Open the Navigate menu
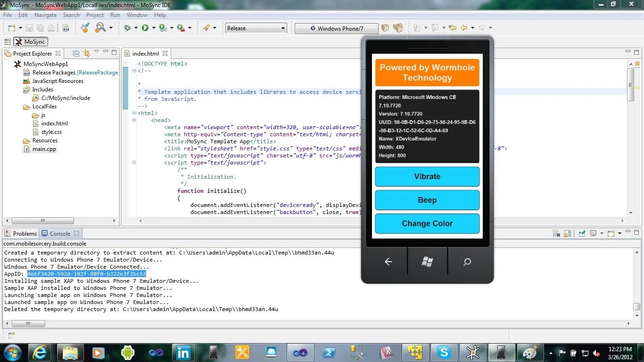The width and height of the screenshot is (644, 362). tap(45, 15)
